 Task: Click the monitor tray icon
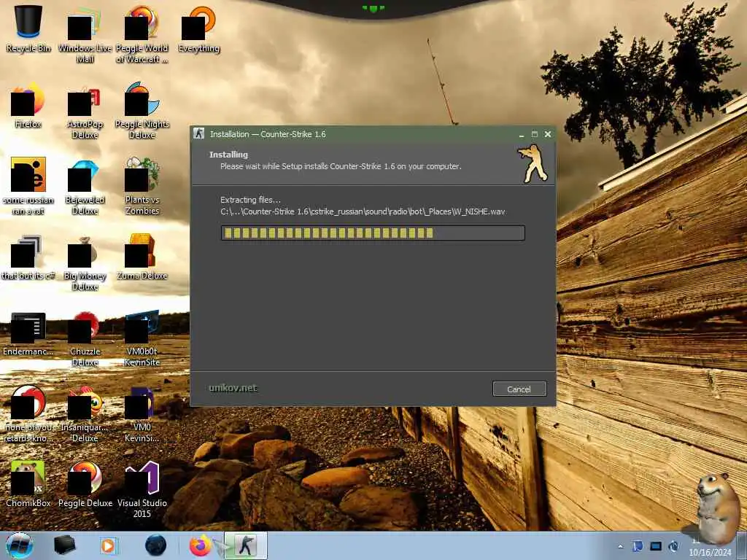pos(656,546)
